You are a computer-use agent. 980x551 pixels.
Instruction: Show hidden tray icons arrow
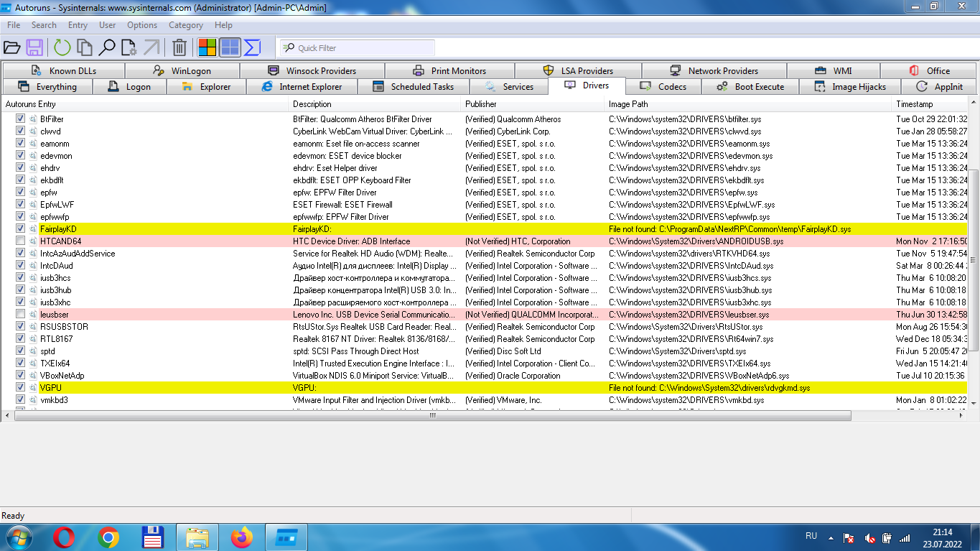coord(831,537)
